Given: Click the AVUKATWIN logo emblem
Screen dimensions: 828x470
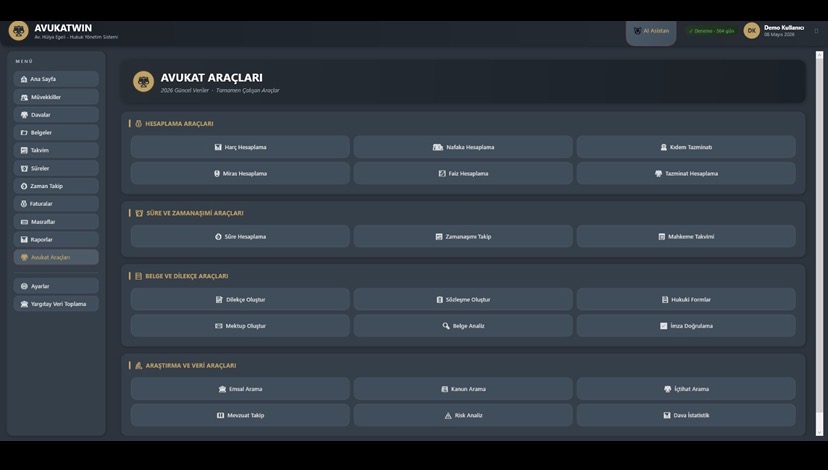Looking at the screenshot, I should coord(18,31).
